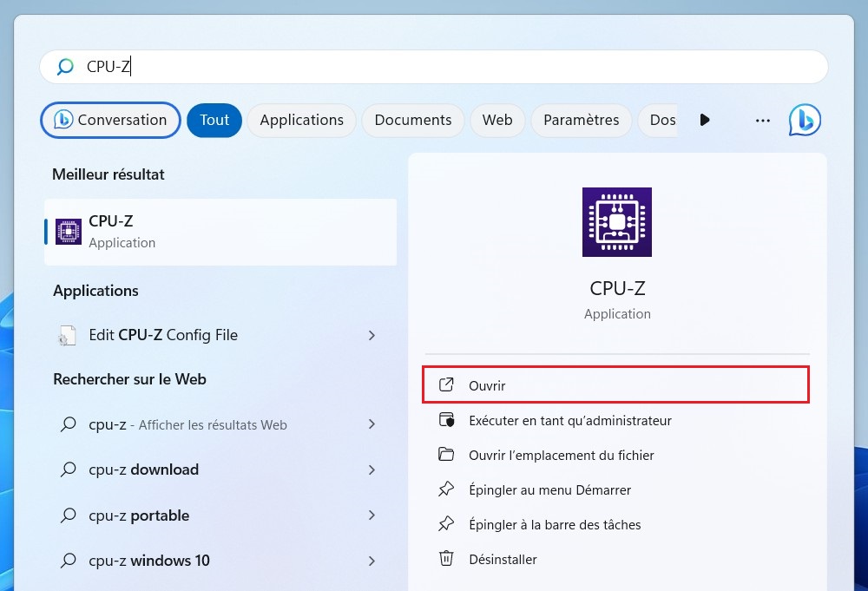Open the Conversation chat button

(110, 120)
